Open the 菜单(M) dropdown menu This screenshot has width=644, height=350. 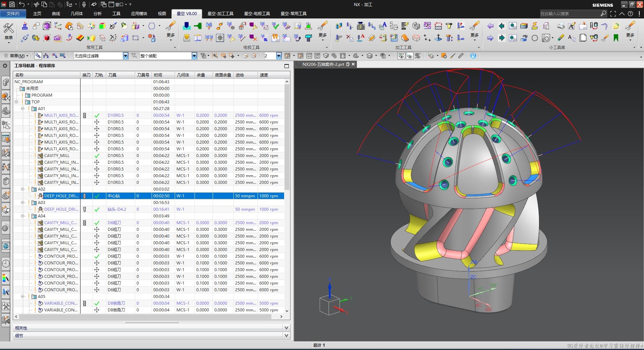16,56
